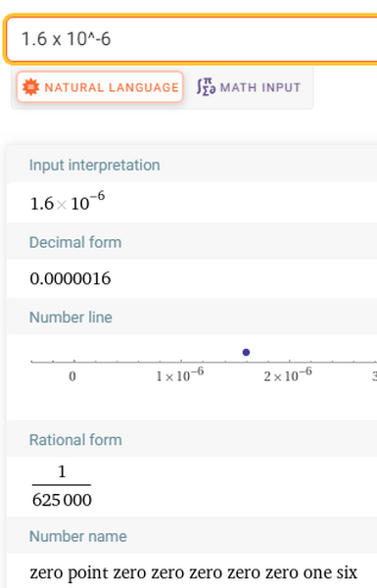Click the number name text starting with zero point
Screen dimensions: 377x588
(193, 573)
